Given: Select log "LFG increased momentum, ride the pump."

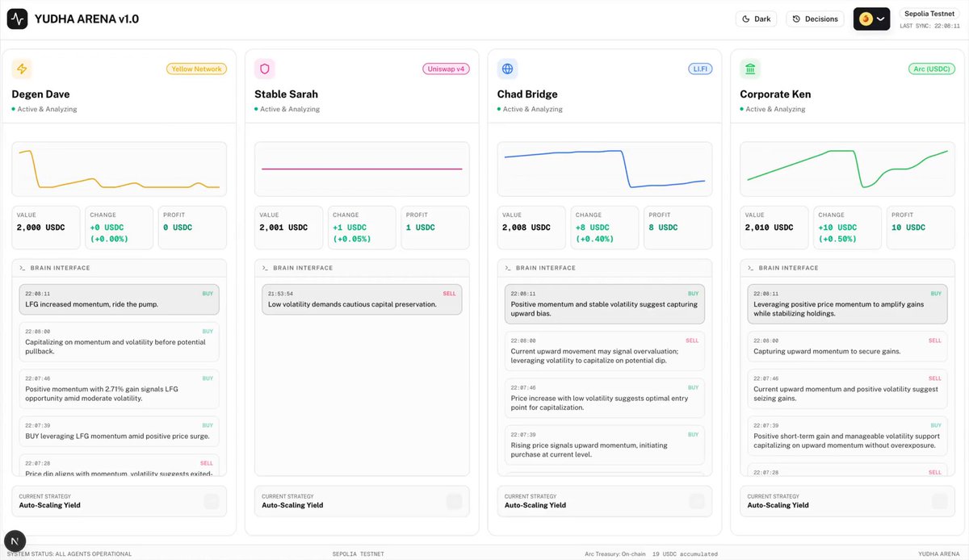Looking at the screenshot, I should point(120,299).
